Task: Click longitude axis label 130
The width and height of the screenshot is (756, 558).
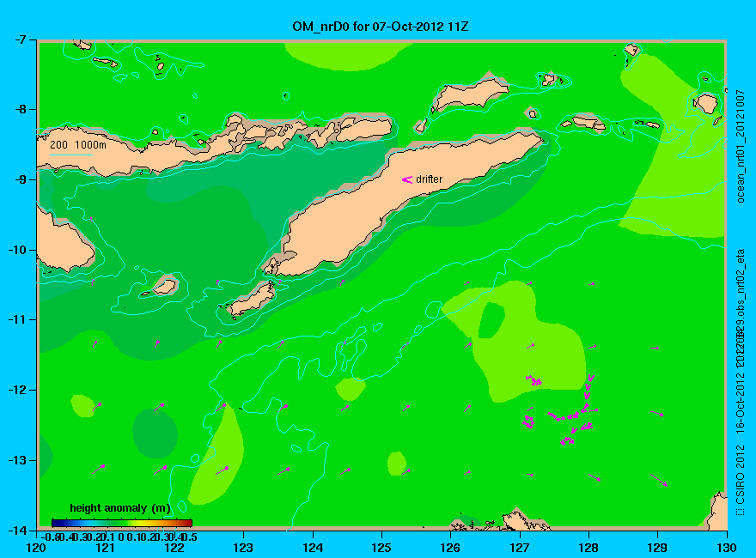Action: click(727, 548)
